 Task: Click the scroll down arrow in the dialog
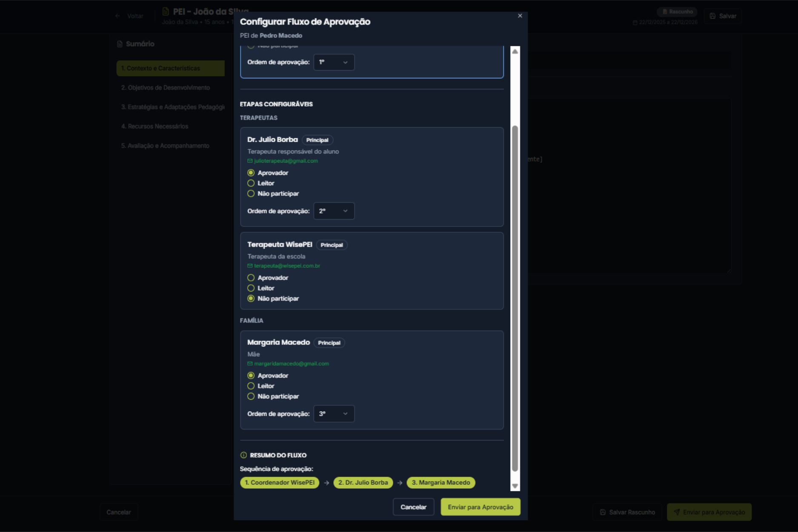point(515,486)
